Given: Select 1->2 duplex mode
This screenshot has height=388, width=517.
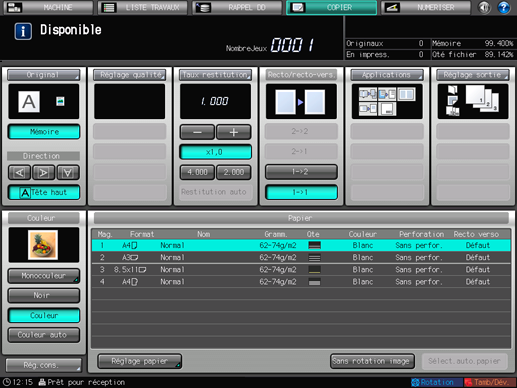Looking at the screenshot, I should coord(301,172).
